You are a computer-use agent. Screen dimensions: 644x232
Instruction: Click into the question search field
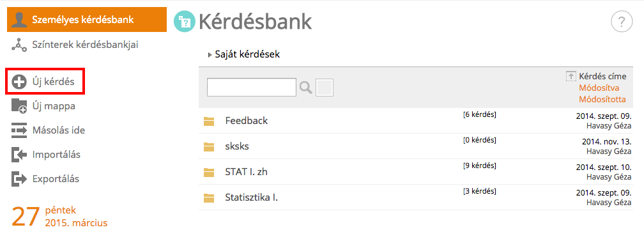click(x=252, y=88)
